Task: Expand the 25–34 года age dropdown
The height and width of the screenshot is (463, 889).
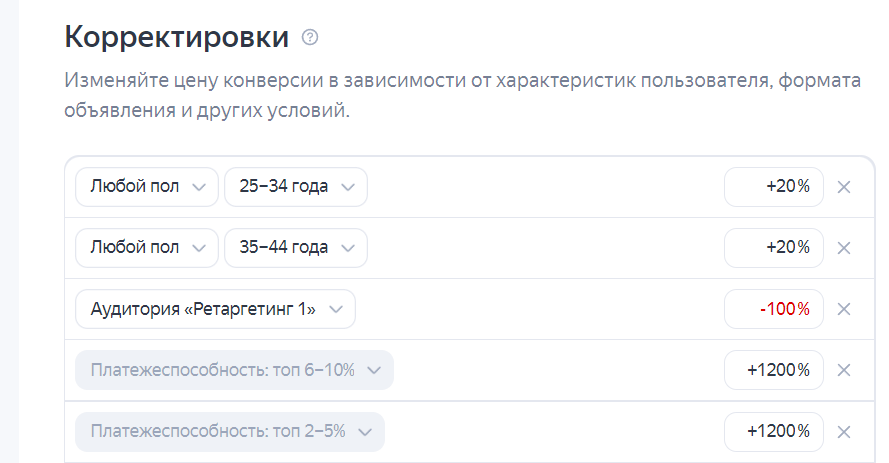Action: [296, 187]
